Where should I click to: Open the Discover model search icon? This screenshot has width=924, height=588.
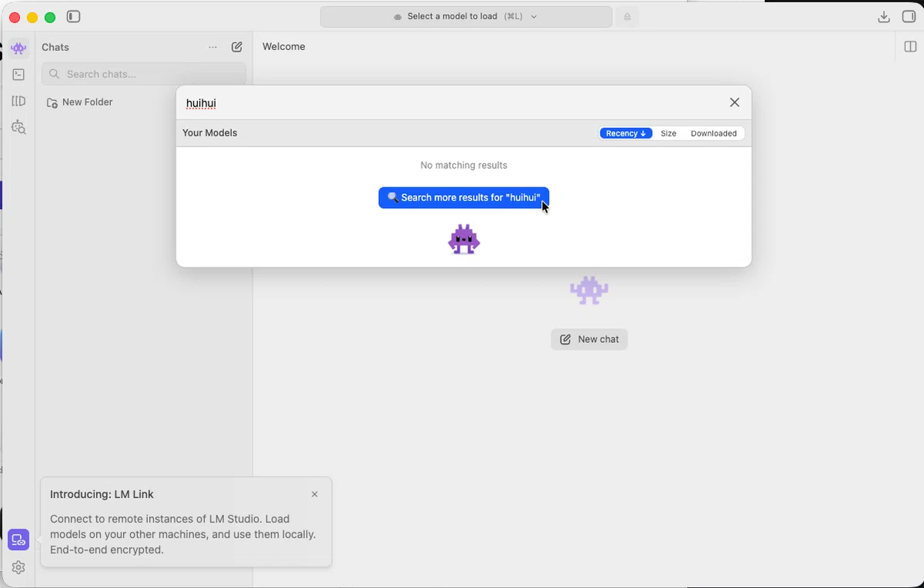18,127
